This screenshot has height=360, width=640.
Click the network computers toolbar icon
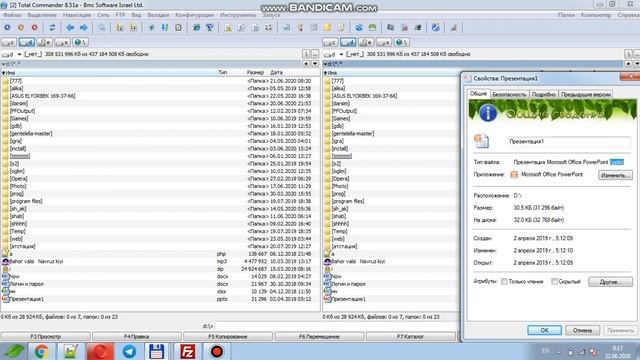pyautogui.click(x=210, y=27)
